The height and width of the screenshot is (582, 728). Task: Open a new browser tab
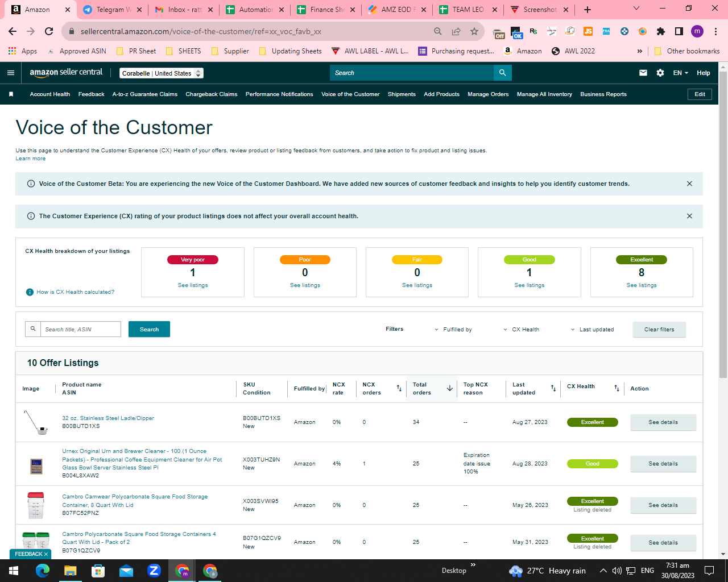[x=588, y=10]
